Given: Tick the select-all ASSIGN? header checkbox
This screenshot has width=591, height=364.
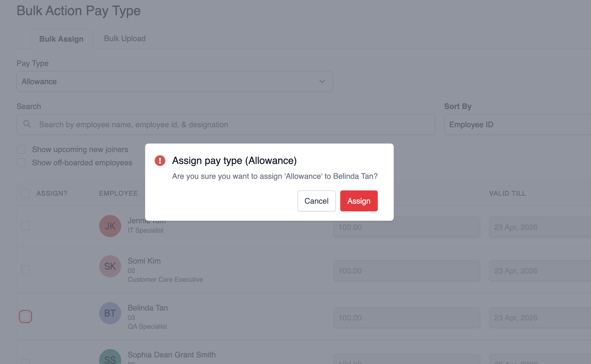Looking at the screenshot, I should pyautogui.click(x=25, y=193).
